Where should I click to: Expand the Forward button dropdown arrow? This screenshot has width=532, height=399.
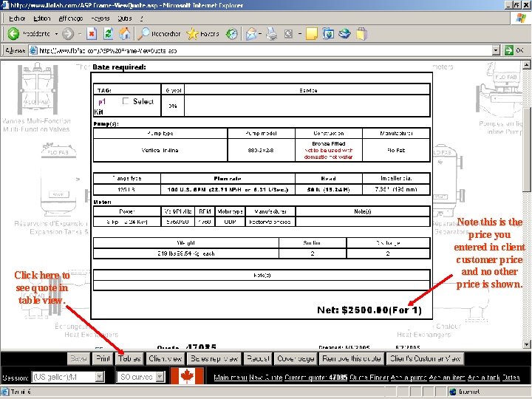pos(80,33)
